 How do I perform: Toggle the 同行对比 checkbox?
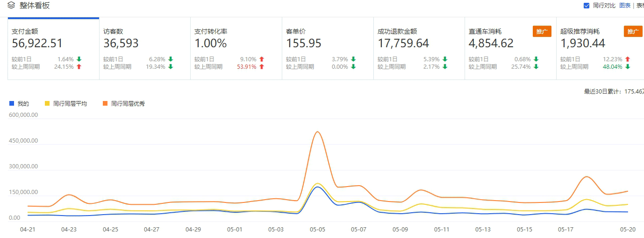point(587,6)
